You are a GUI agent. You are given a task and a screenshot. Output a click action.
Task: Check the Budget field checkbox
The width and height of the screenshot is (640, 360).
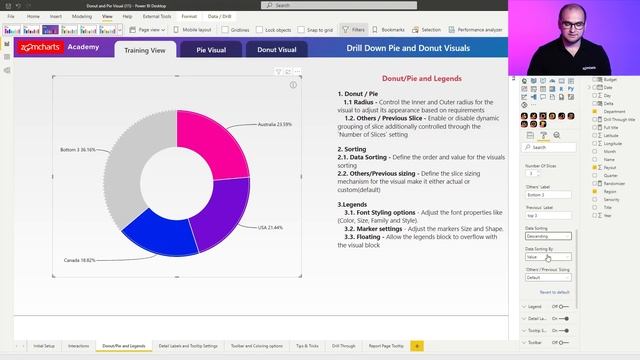click(x=595, y=80)
